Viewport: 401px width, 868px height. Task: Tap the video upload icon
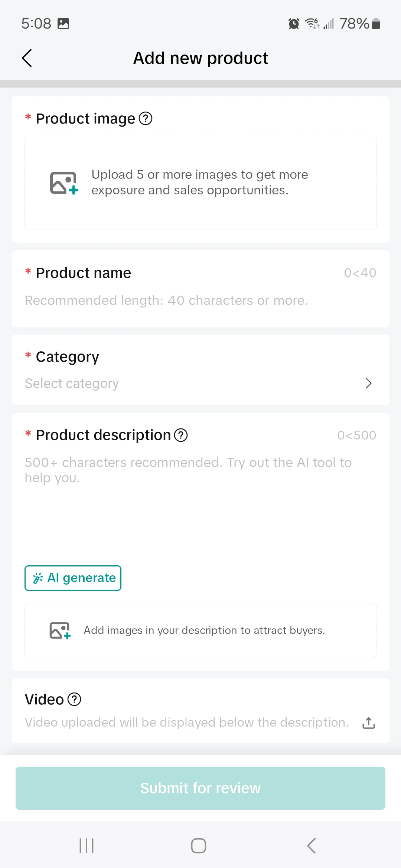pyautogui.click(x=368, y=723)
